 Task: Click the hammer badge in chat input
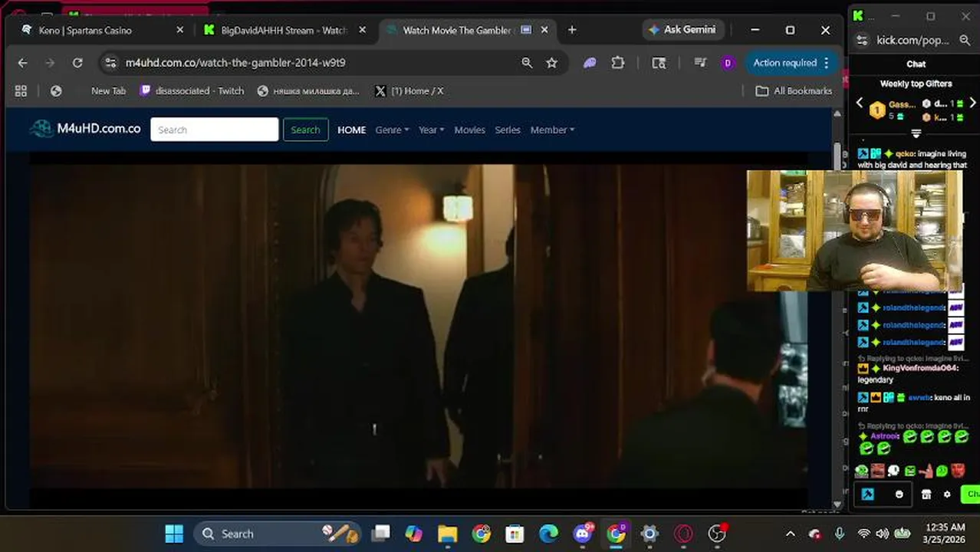pos(867,495)
